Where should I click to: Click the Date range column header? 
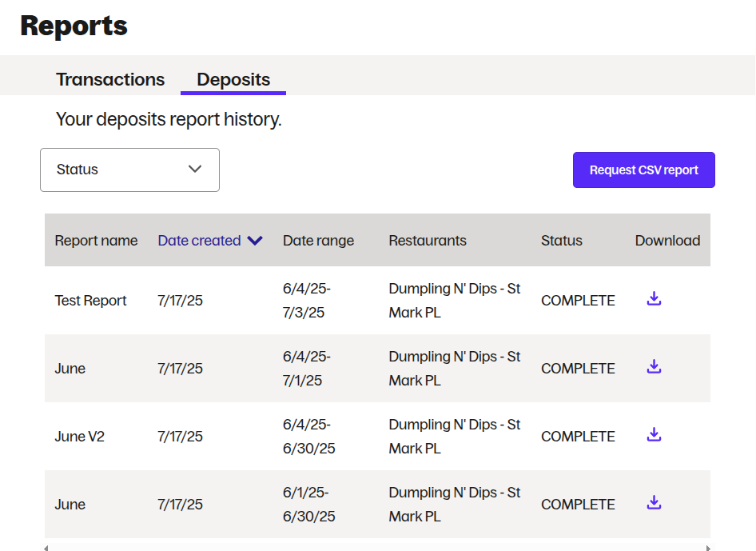[318, 240]
